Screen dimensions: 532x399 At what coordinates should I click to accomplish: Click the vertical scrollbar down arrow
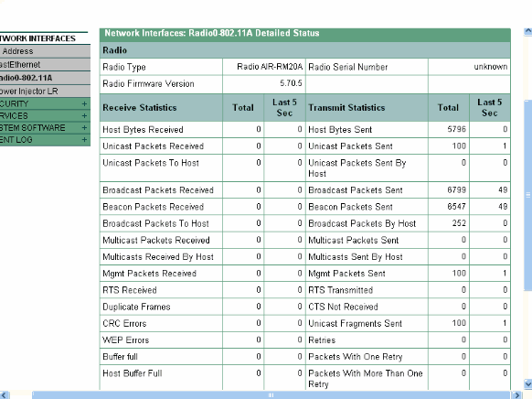(x=528, y=384)
